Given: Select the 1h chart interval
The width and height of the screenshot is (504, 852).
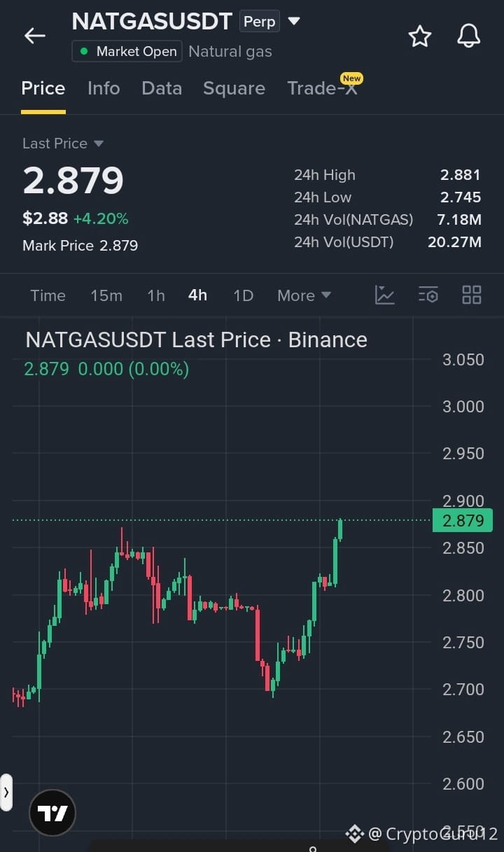Looking at the screenshot, I should coord(156,295).
